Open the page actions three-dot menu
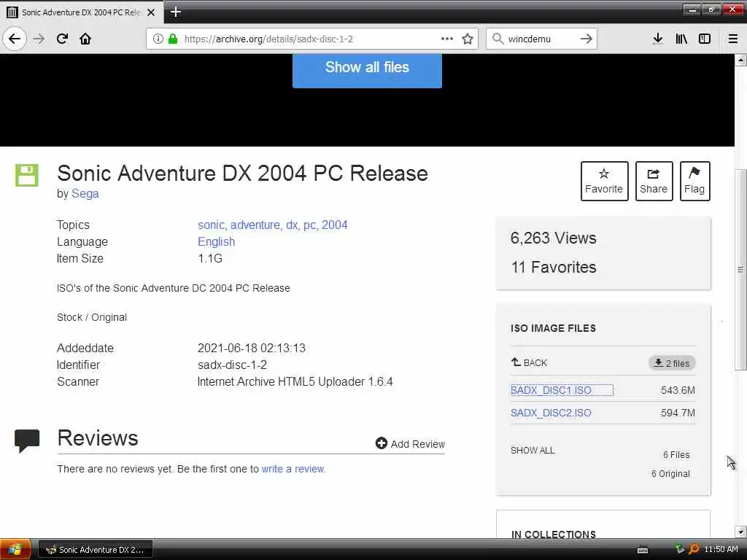 (x=447, y=39)
